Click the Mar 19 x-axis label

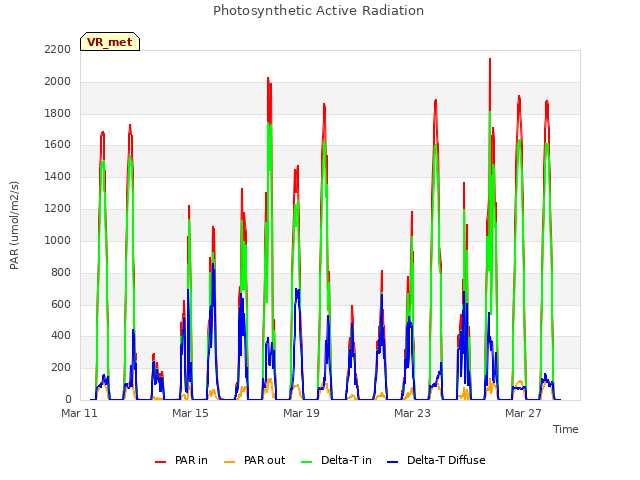point(301,413)
